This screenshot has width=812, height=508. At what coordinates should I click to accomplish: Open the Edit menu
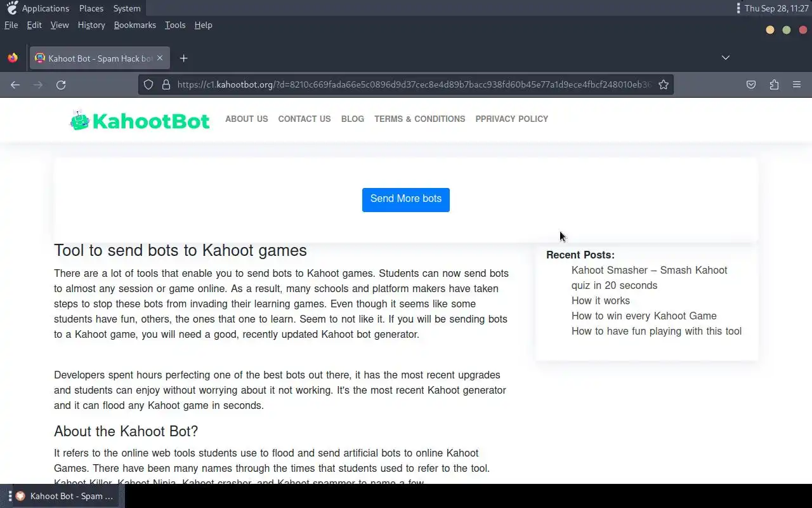34,25
